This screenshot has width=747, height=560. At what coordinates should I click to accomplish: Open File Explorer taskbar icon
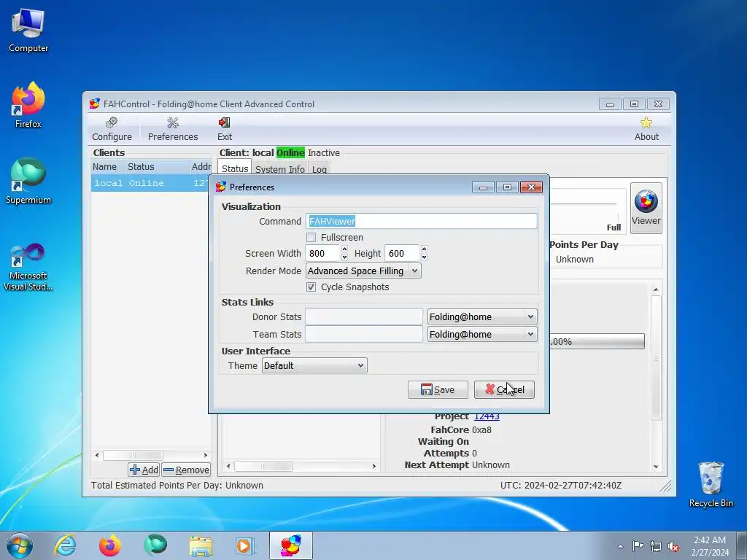[201, 545]
